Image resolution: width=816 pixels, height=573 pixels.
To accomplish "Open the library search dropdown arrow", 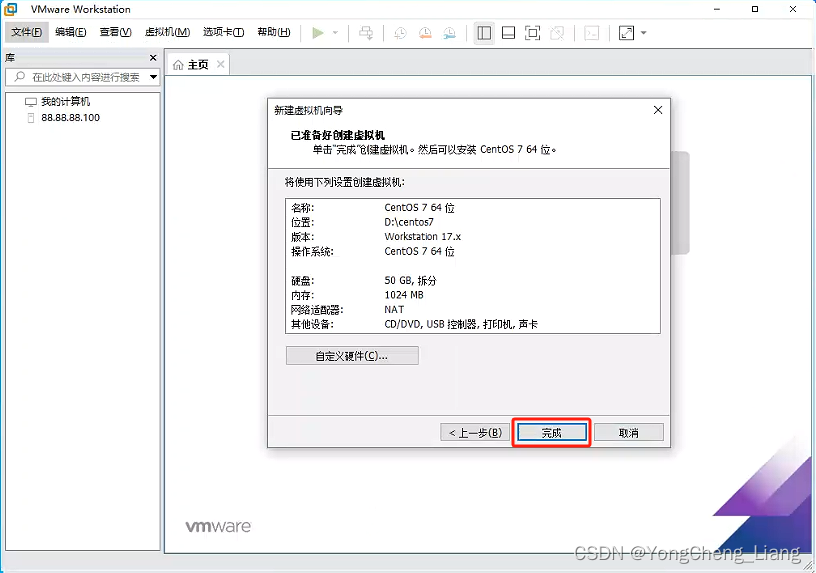I will [154, 77].
